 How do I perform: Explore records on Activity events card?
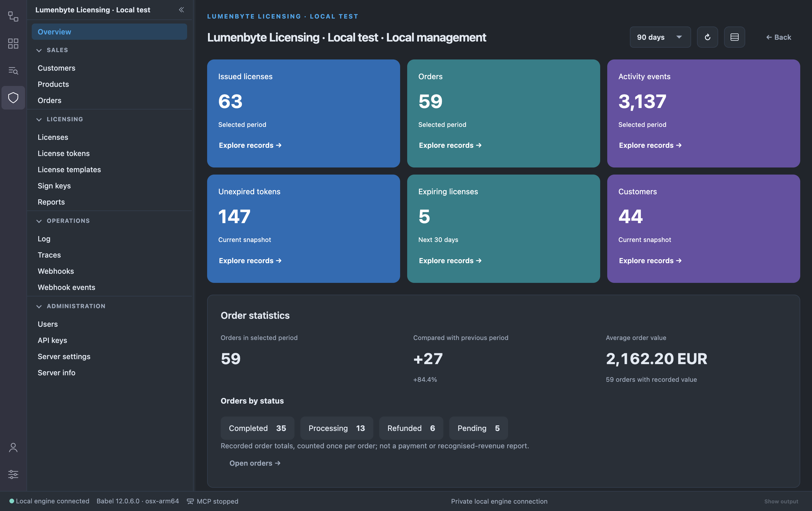(650, 145)
